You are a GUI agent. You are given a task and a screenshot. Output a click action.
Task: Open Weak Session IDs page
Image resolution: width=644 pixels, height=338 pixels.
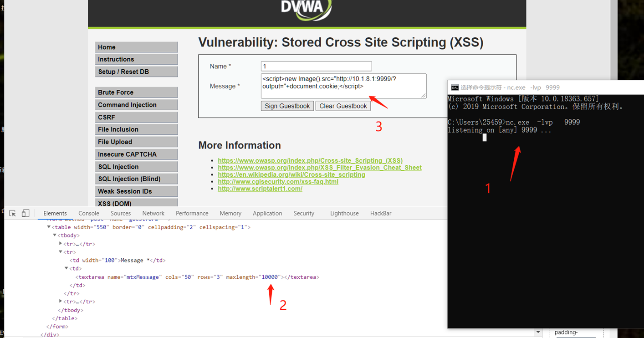tap(136, 191)
